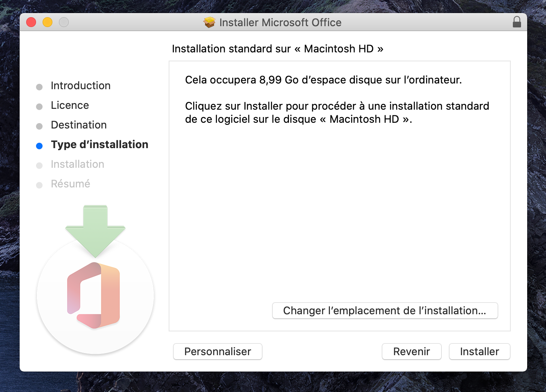Open Changer l'emplacement de l'installation
The height and width of the screenshot is (392, 546).
pyautogui.click(x=385, y=311)
